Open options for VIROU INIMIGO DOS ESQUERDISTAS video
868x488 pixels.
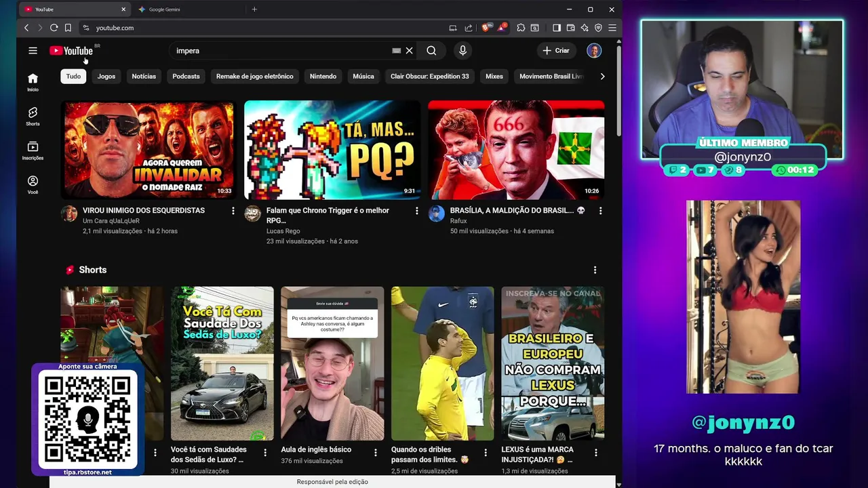233,211
